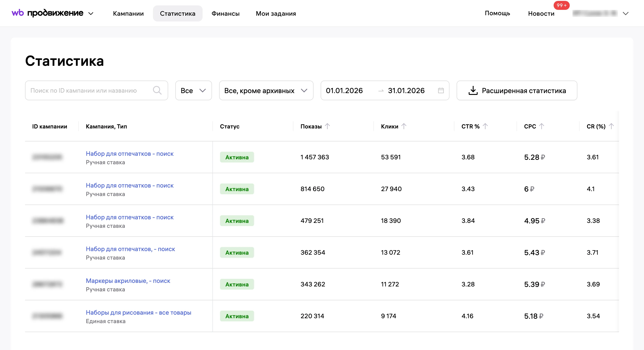
Task: Open the Мои задания tab
Action: click(276, 13)
